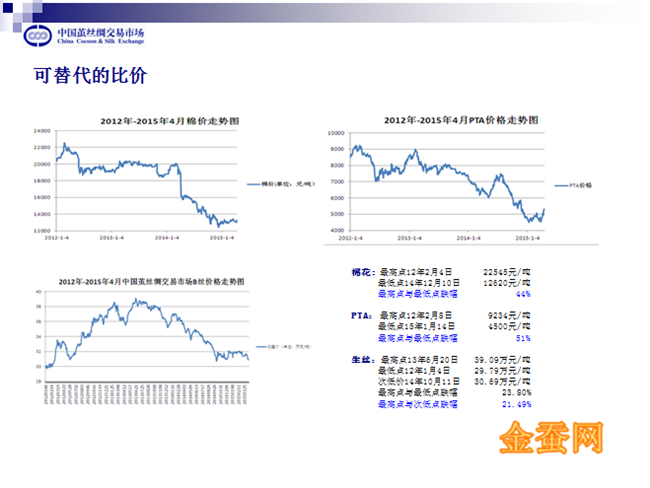Click the 棉花 heading in statistics text
The height and width of the screenshot is (488, 650).
pyautogui.click(x=362, y=271)
